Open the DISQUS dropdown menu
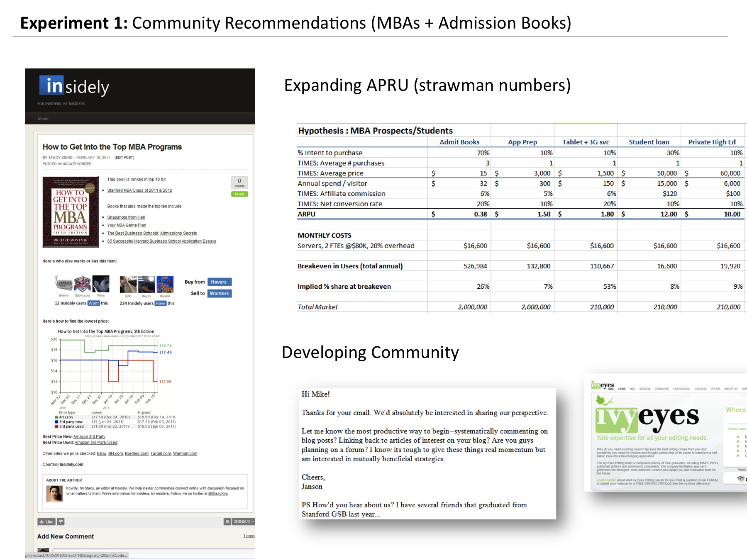Image resolution: width=747 pixels, height=560 pixels. pyautogui.click(x=244, y=522)
